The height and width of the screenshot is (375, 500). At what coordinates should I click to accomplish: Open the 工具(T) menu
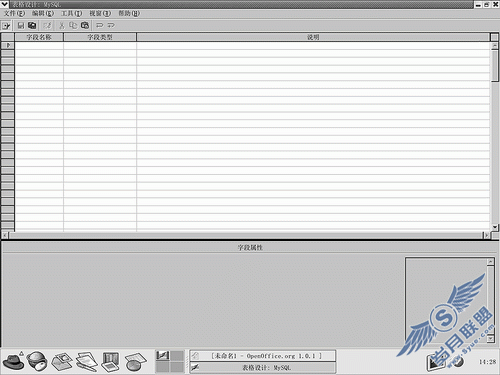(x=71, y=13)
